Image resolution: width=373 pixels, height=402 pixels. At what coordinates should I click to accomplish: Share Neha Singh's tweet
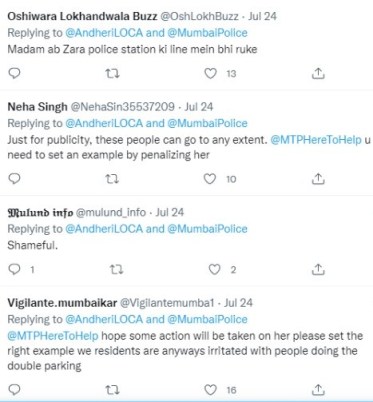pyautogui.click(x=318, y=179)
